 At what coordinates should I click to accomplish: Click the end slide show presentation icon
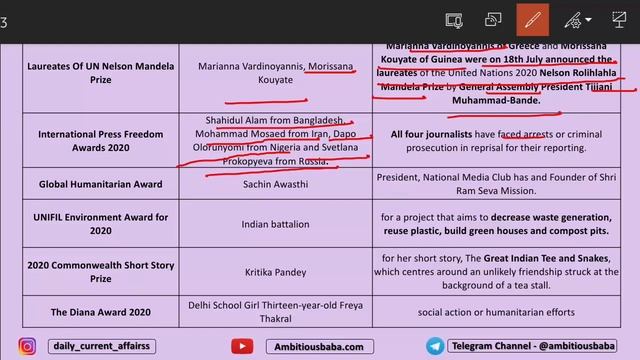click(619, 20)
